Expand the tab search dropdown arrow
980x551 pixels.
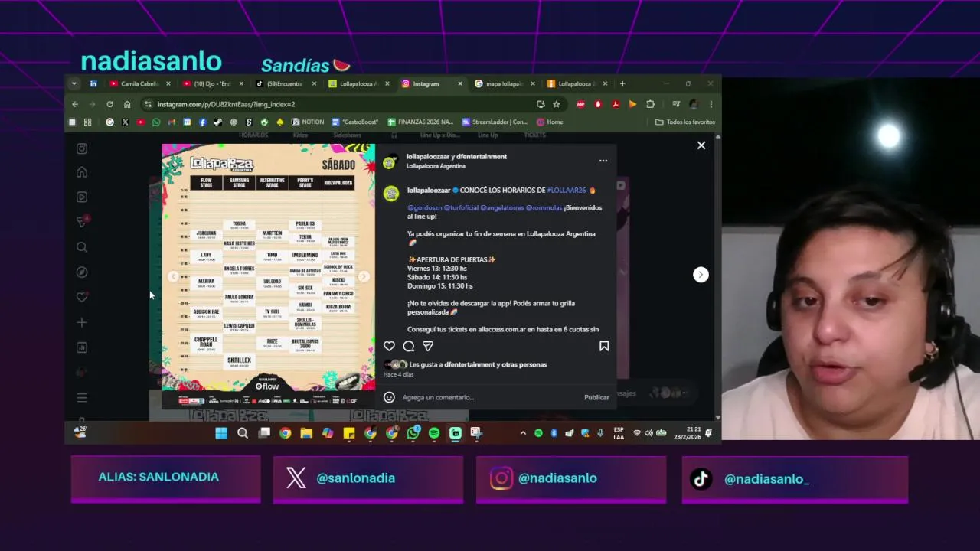(x=74, y=83)
